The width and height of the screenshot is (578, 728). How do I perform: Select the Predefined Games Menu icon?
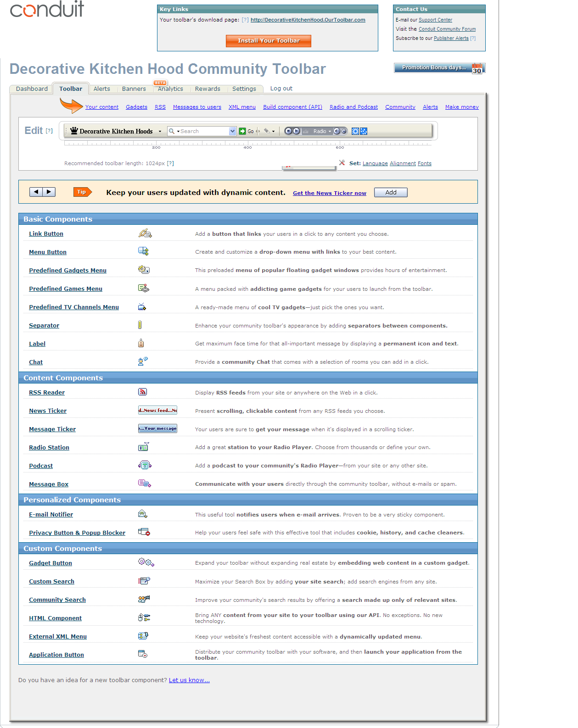[x=144, y=288]
